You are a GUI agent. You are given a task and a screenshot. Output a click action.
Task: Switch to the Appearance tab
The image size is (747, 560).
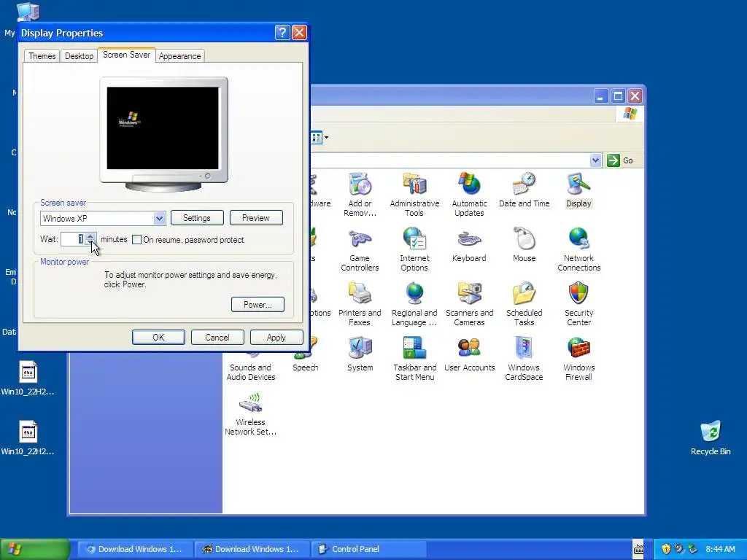179,55
